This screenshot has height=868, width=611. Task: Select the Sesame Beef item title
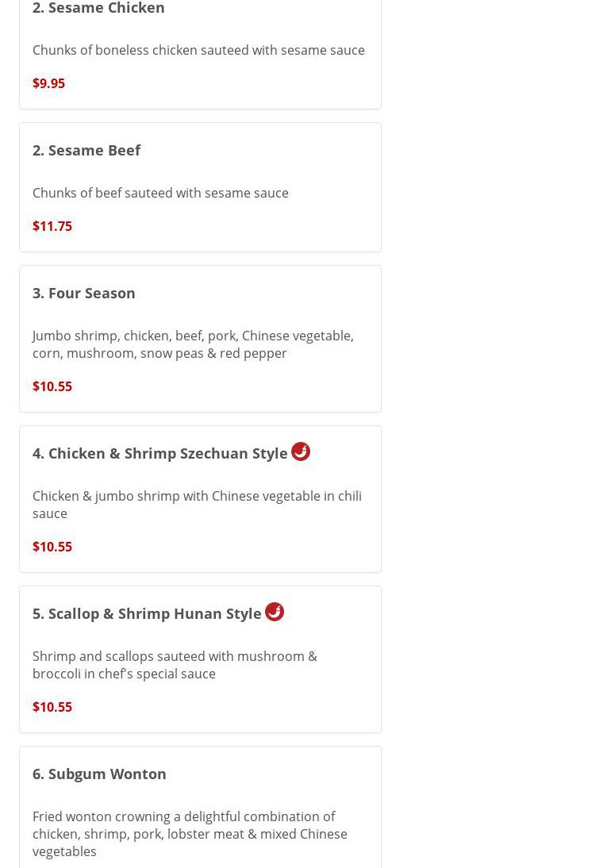coord(86,150)
